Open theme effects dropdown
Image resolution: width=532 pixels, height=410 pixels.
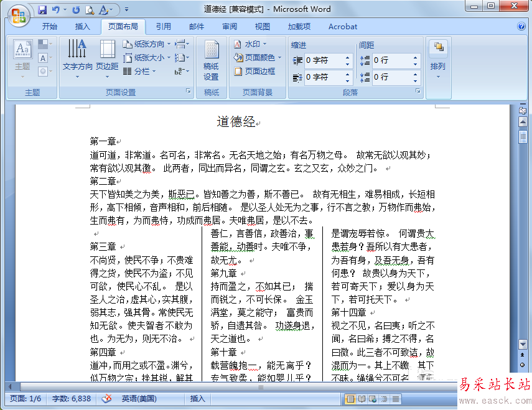pyautogui.click(x=45, y=72)
